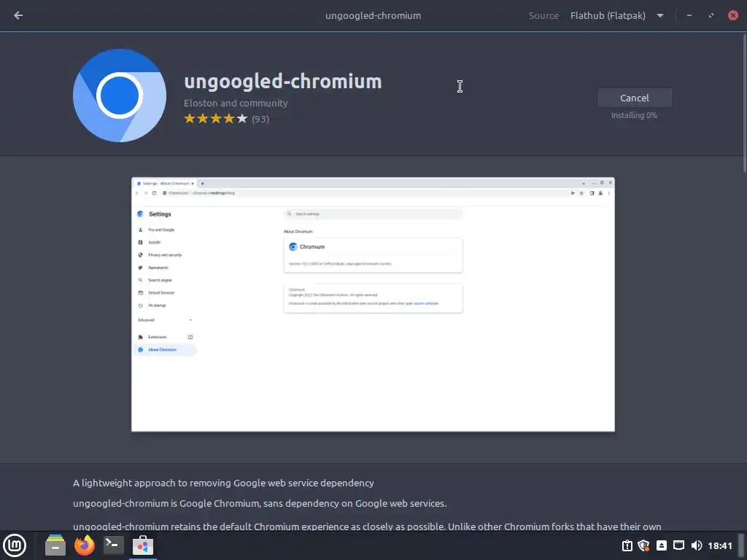Click the volume speaker tray icon
The width and height of the screenshot is (747, 560).
696,545
